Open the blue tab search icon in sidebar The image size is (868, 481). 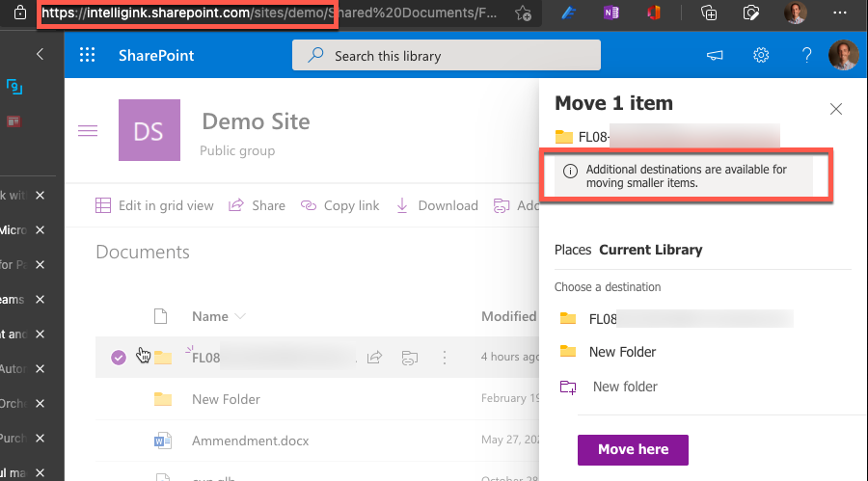(14, 87)
